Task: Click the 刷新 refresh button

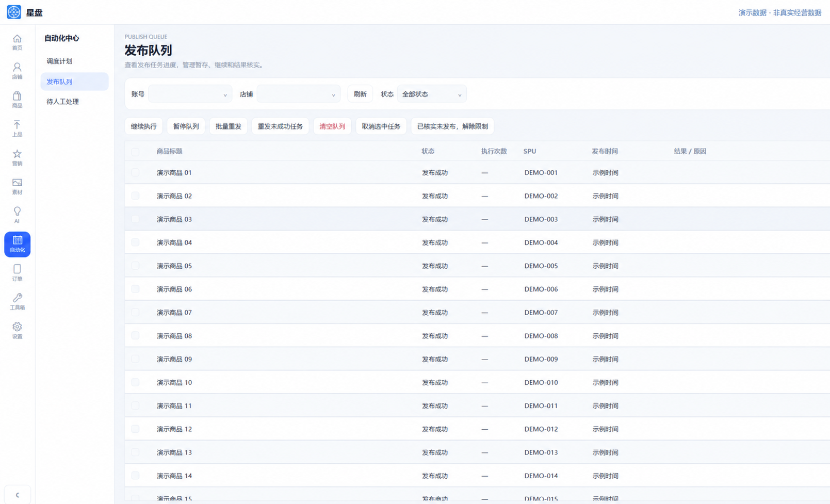Action: [360, 94]
